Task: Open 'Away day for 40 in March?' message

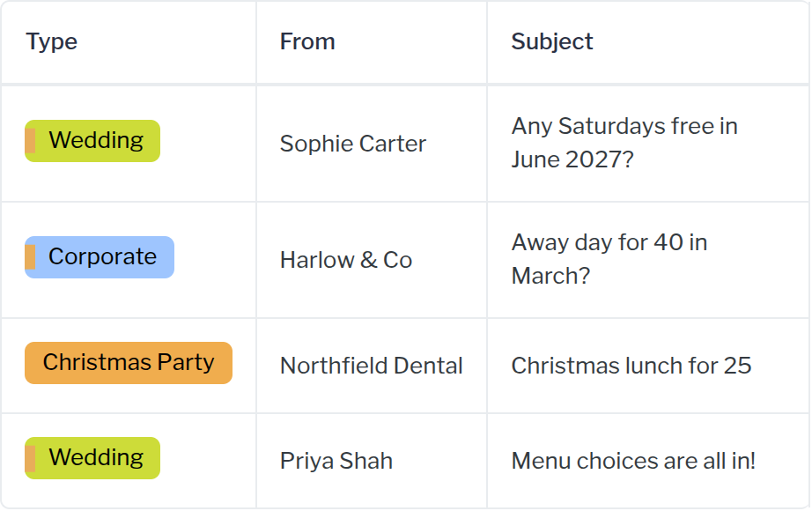Action: click(x=609, y=259)
